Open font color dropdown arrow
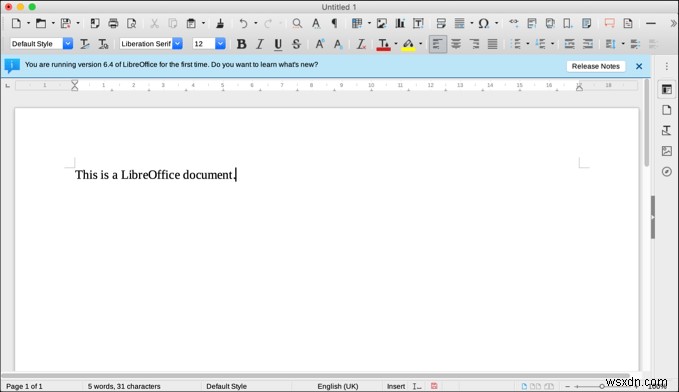679x392 pixels. 396,44
